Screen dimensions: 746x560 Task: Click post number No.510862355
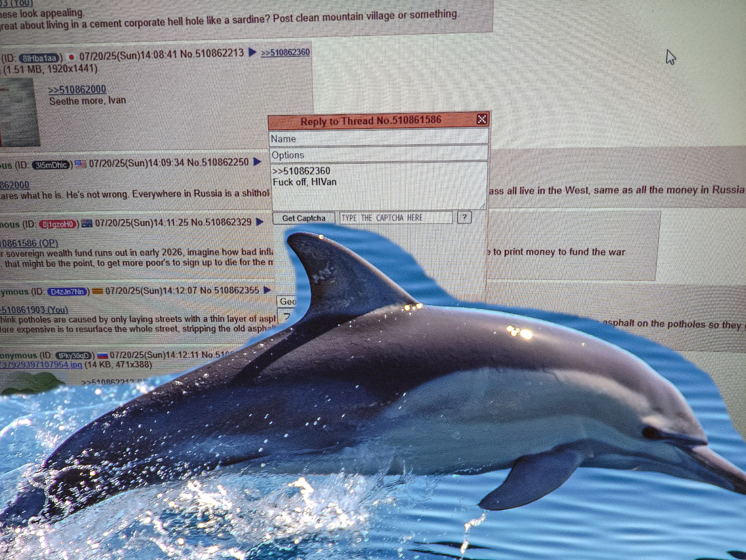(229, 290)
